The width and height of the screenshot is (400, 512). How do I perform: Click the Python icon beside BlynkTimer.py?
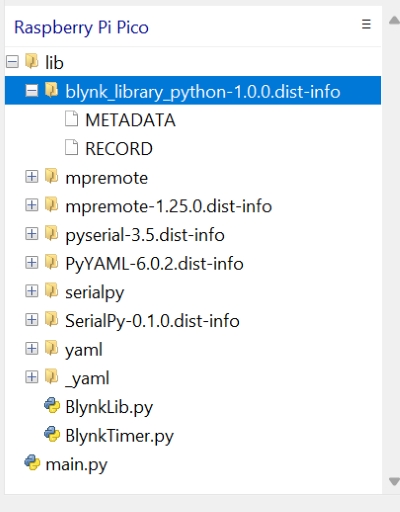coord(52,434)
